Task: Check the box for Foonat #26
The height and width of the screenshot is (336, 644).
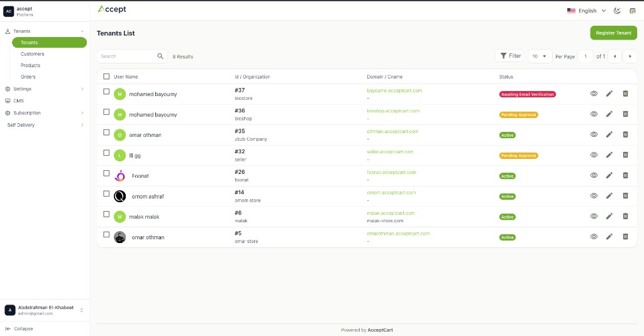Action: (x=106, y=173)
